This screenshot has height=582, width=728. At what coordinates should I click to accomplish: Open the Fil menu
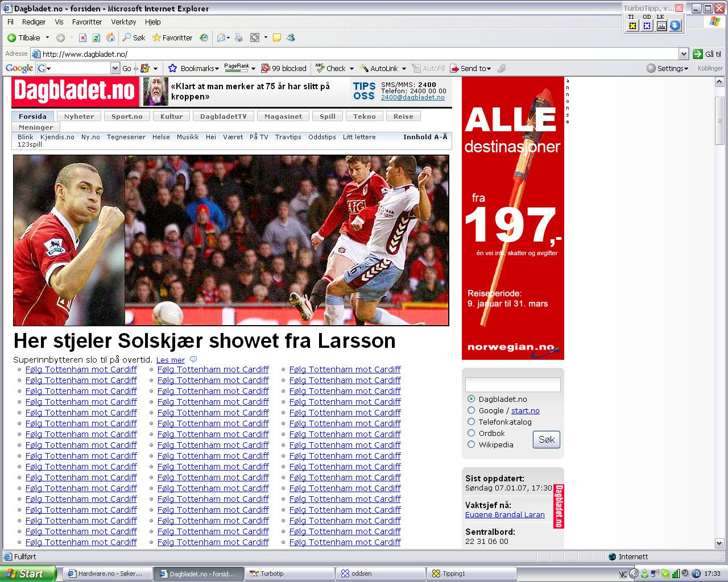pos(10,22)
